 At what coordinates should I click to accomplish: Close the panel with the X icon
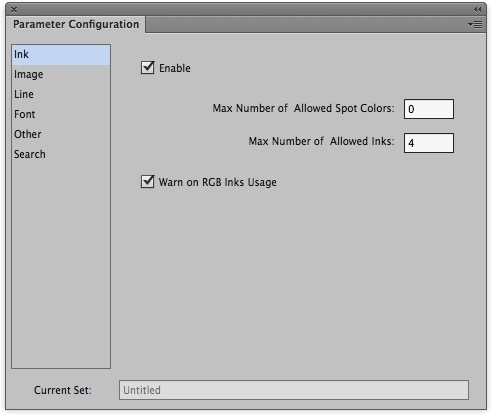[x=14, y=10]
